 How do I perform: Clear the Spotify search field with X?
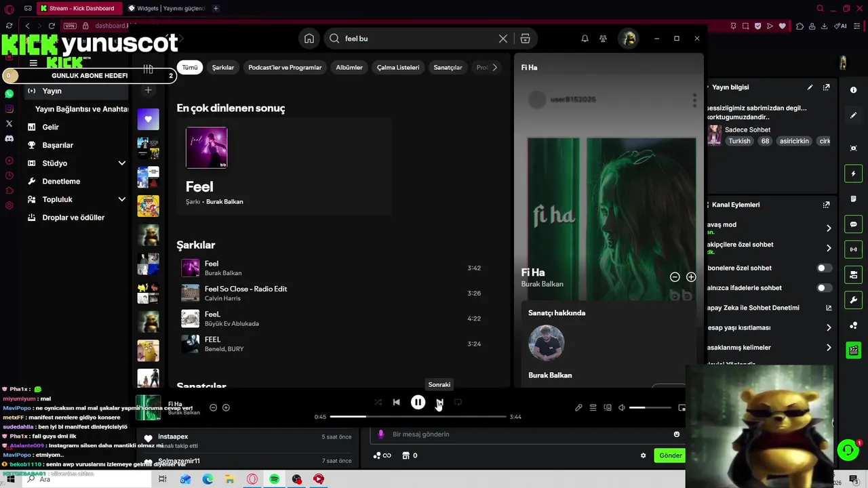coord(503,39)
